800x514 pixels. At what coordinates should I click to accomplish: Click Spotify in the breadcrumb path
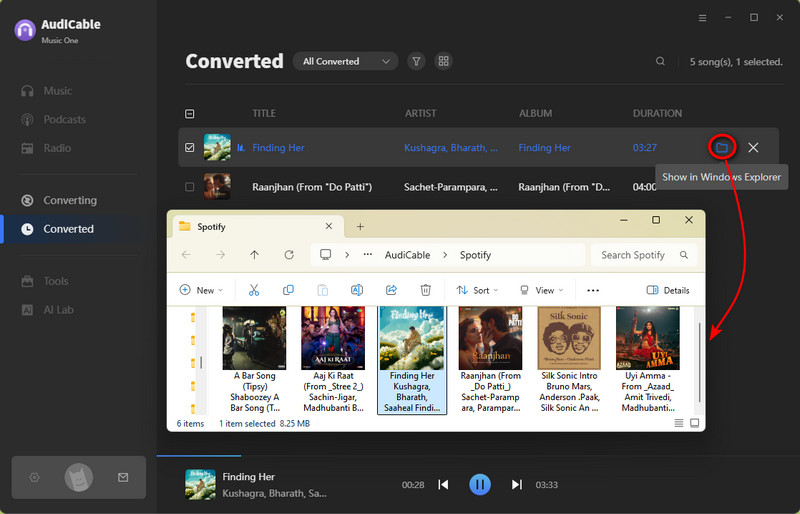[475, 255]
